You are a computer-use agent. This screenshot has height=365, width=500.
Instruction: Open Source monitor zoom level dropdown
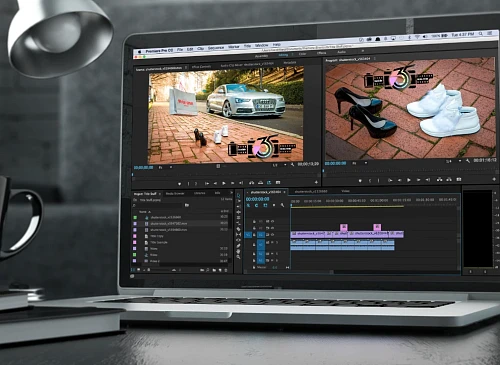pos(165,167)
